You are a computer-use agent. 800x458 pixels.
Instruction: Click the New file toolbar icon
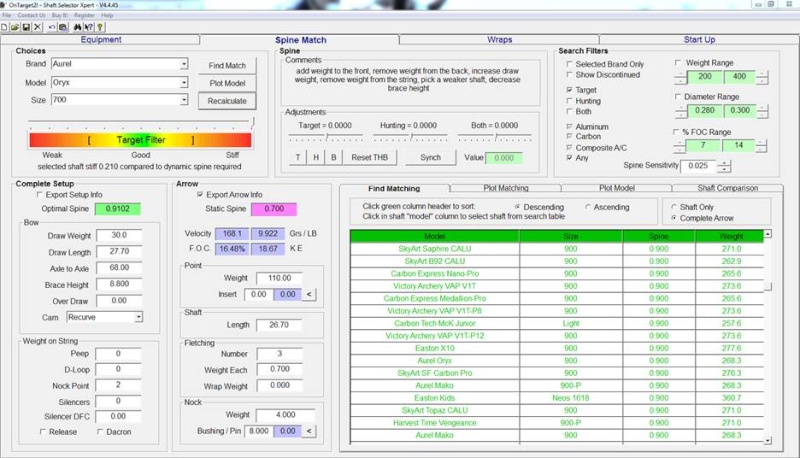5,27
